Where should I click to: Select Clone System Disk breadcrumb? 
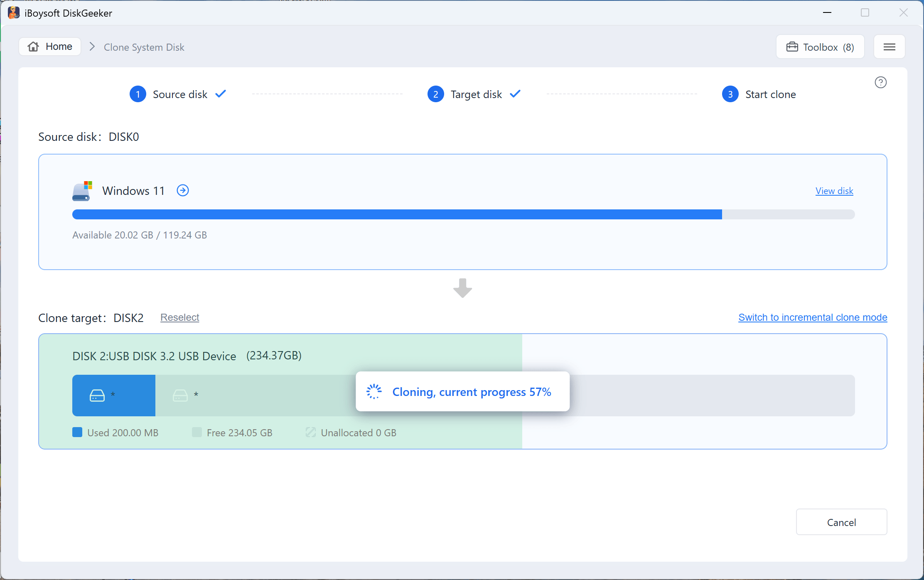pos(144,47)
